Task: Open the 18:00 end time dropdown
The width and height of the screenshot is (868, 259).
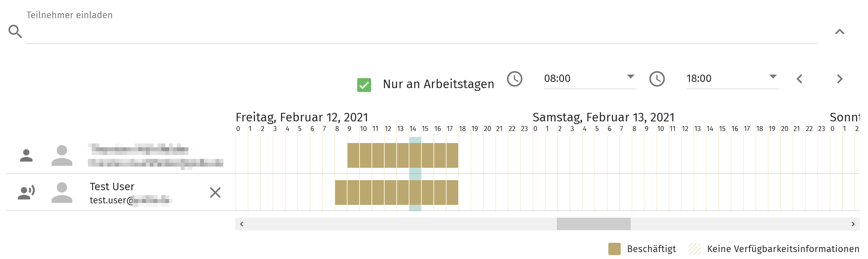Action: (x=732, y=78)
